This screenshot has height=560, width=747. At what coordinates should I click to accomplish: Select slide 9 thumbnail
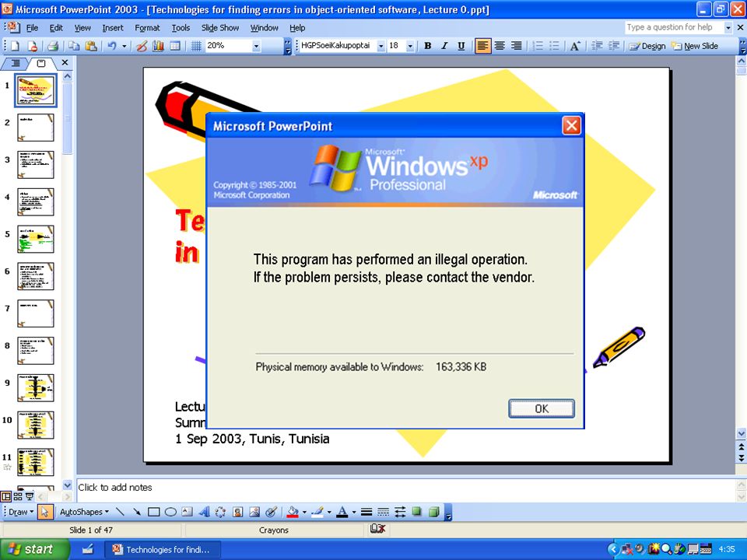36,387
